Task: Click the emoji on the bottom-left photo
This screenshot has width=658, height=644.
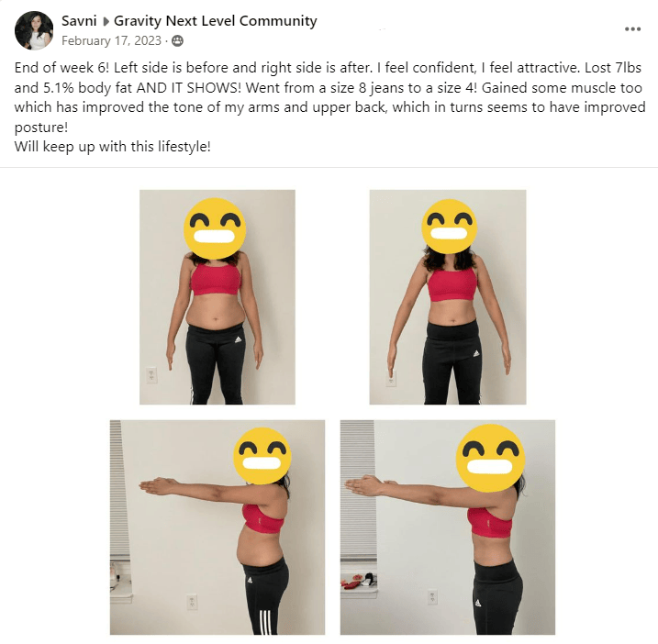Action: click(x=262, y=456)
